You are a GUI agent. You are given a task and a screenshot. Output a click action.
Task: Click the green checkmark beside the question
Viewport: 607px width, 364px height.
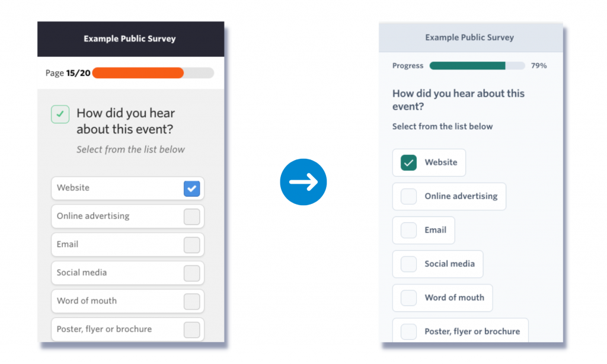(x=60, y=114)
